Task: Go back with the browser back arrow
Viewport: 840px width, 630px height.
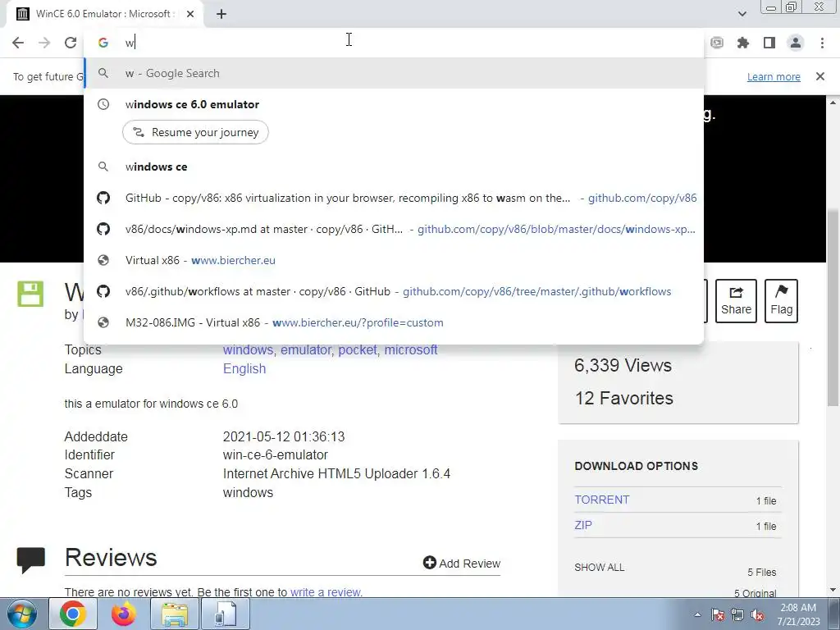Action: [18, 43]
